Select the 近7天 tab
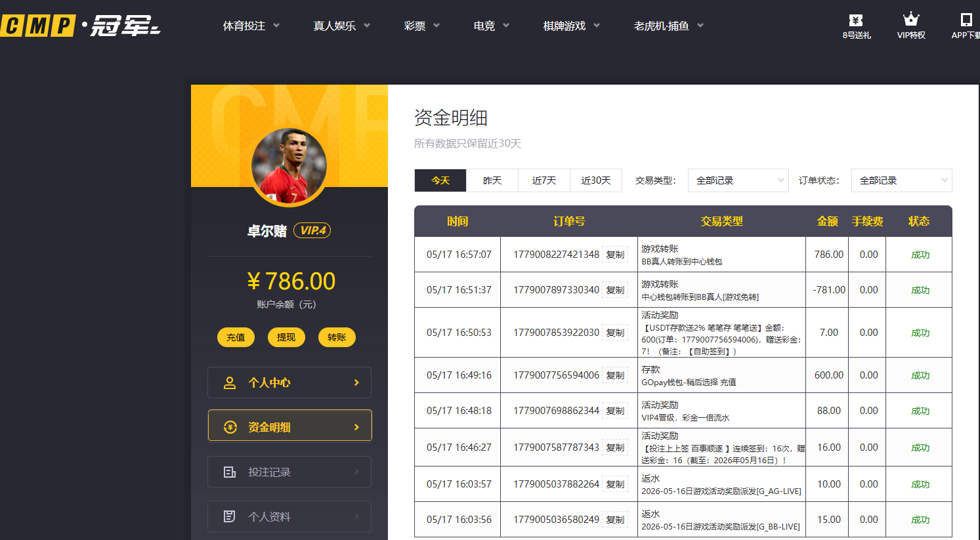This screenshot has width=980, height=540. pos(544,180)
